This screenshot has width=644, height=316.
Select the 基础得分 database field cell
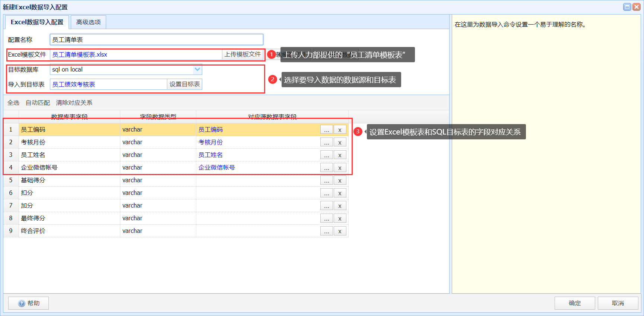(x=69, y=180)
